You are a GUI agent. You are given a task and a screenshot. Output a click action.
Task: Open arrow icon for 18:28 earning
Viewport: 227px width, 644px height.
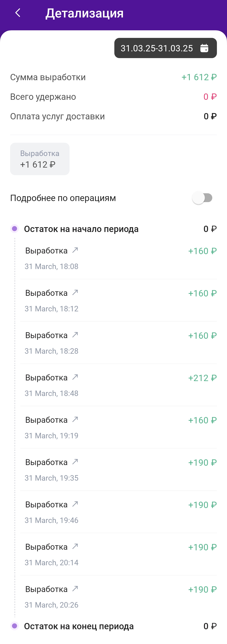(75, 335)
